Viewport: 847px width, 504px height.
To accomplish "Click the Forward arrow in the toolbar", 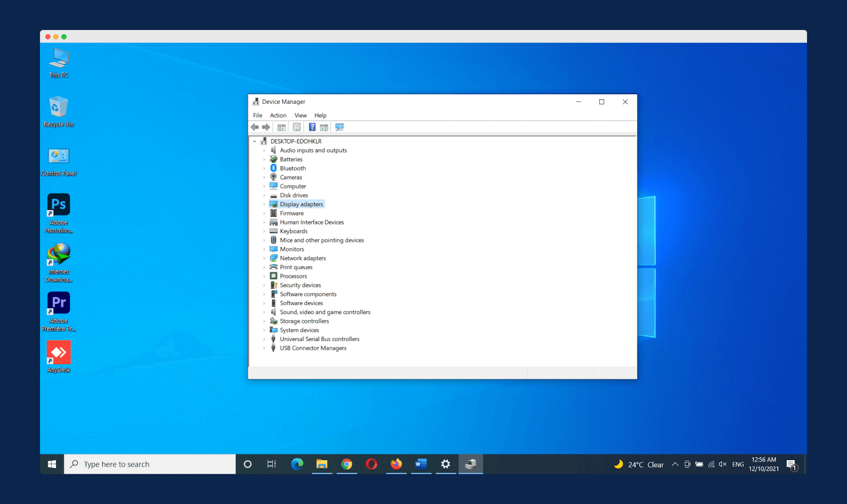I will tap(266, 127).
